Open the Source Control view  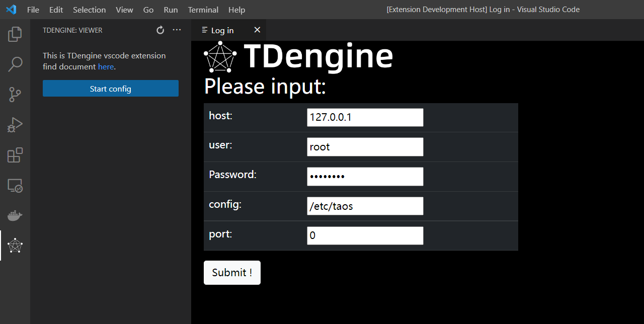point(15,94)
